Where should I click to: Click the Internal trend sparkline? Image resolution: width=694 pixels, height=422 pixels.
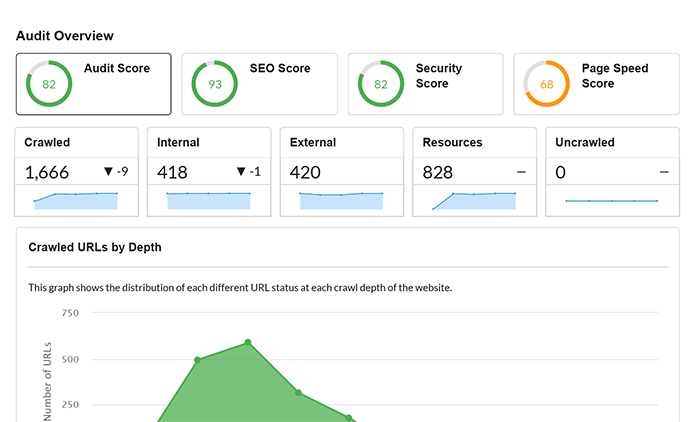pos(208,201)
